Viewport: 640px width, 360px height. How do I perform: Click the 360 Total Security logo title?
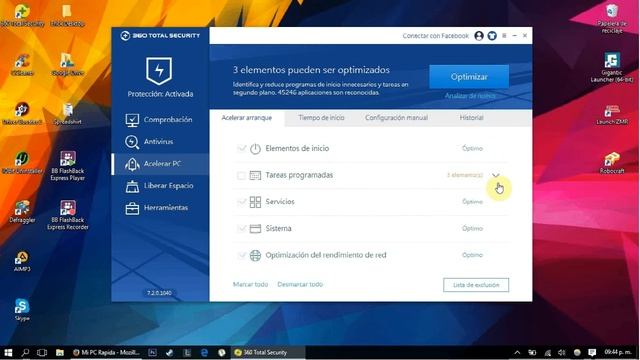tap(160, 36)
